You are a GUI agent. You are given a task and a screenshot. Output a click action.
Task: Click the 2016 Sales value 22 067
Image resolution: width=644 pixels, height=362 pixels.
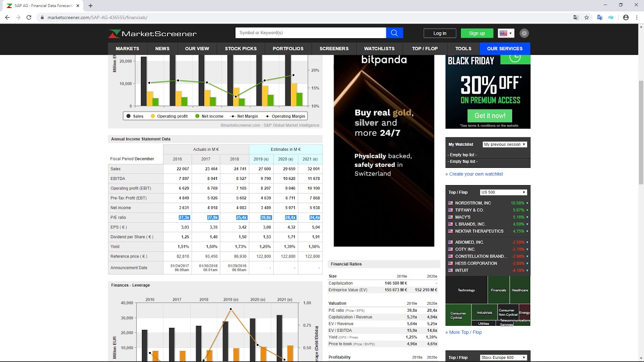pyautogui.click(x=183, y=169)
